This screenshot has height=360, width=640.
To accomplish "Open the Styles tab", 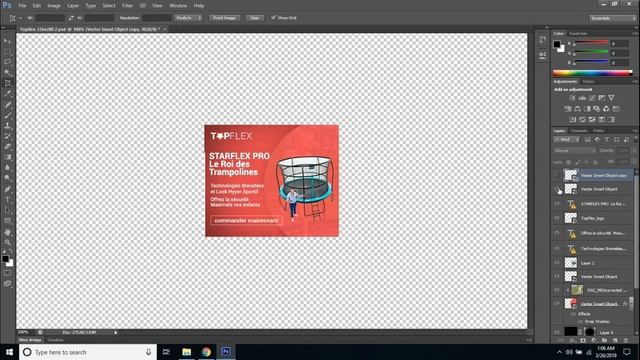I will (x=588, y=82).
